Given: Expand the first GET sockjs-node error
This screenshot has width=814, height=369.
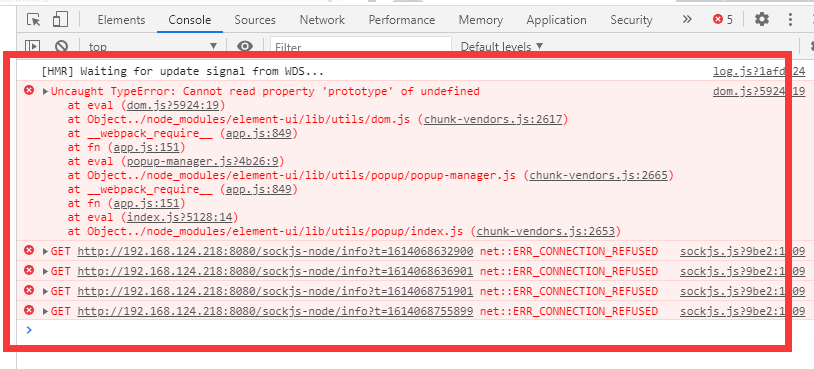Looking at the screenshot, I should coord(46,252).
